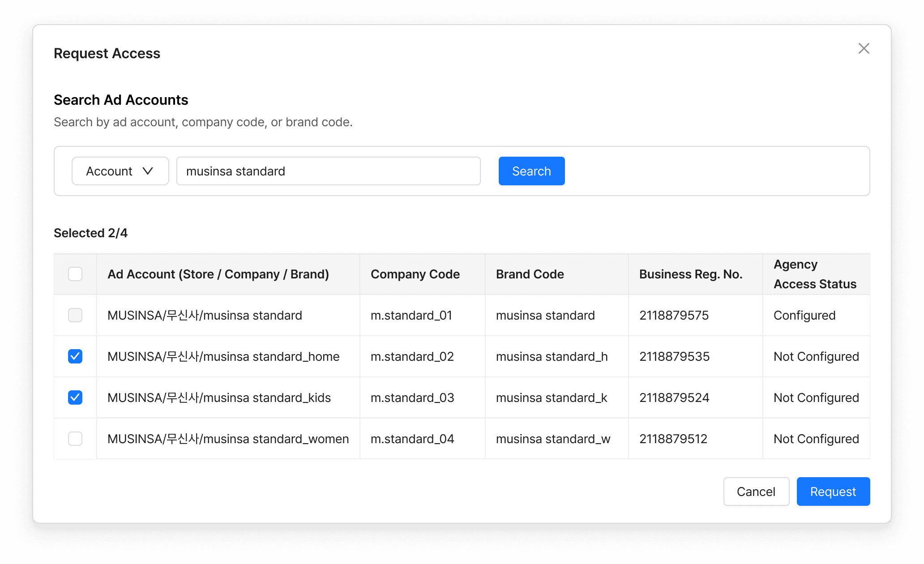Click the Agency Access Status column header

coord(815,274)
